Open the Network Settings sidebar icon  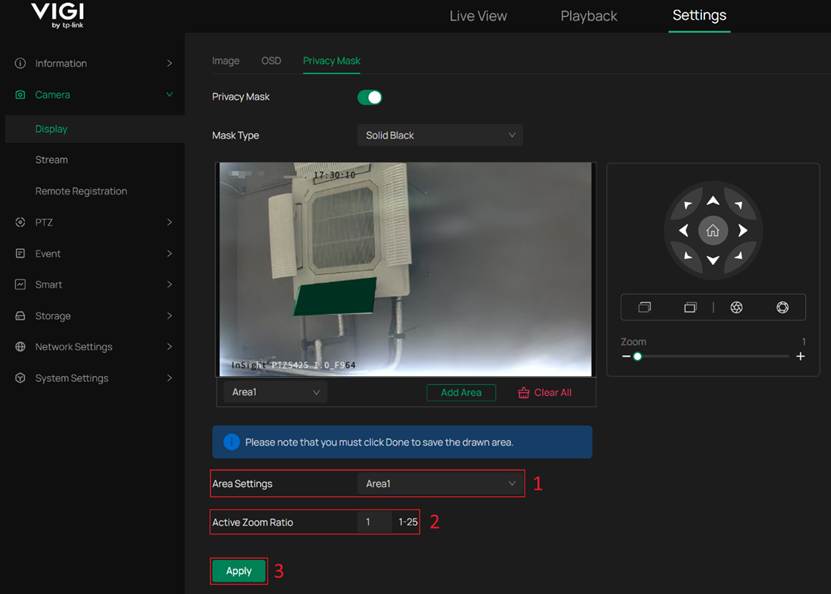[22, 346]
